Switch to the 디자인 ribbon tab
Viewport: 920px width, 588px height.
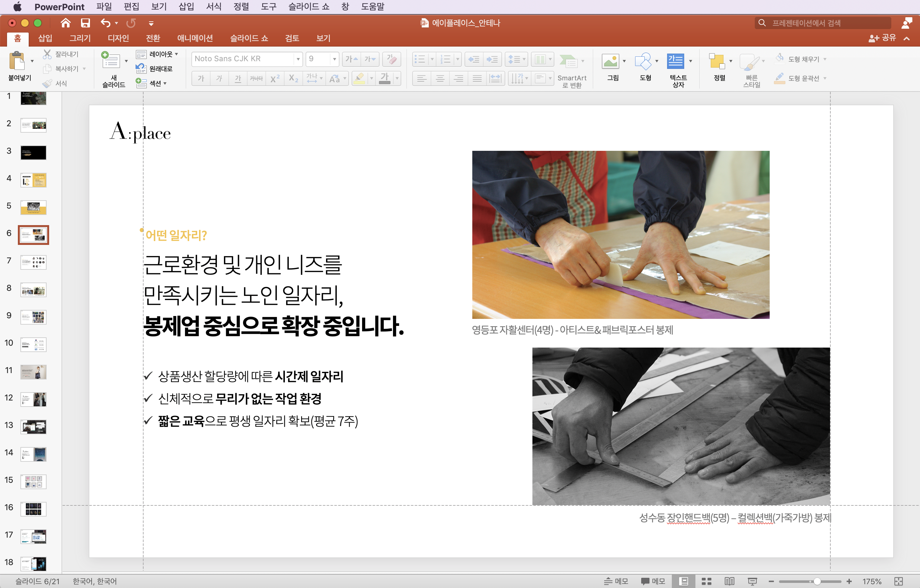[x=118, y=38]
